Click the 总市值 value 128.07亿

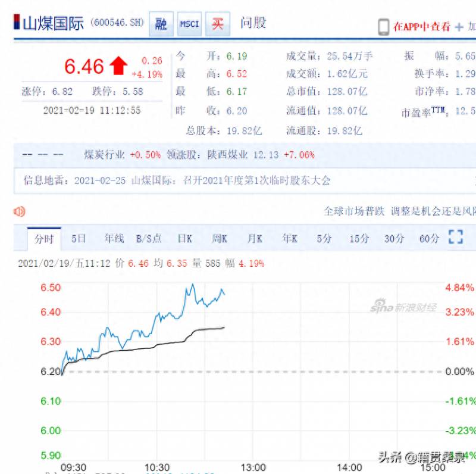tap(347, 92)
